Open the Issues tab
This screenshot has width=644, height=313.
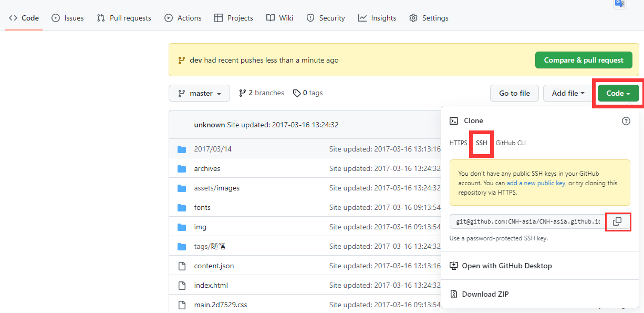[x=68, y=18]
